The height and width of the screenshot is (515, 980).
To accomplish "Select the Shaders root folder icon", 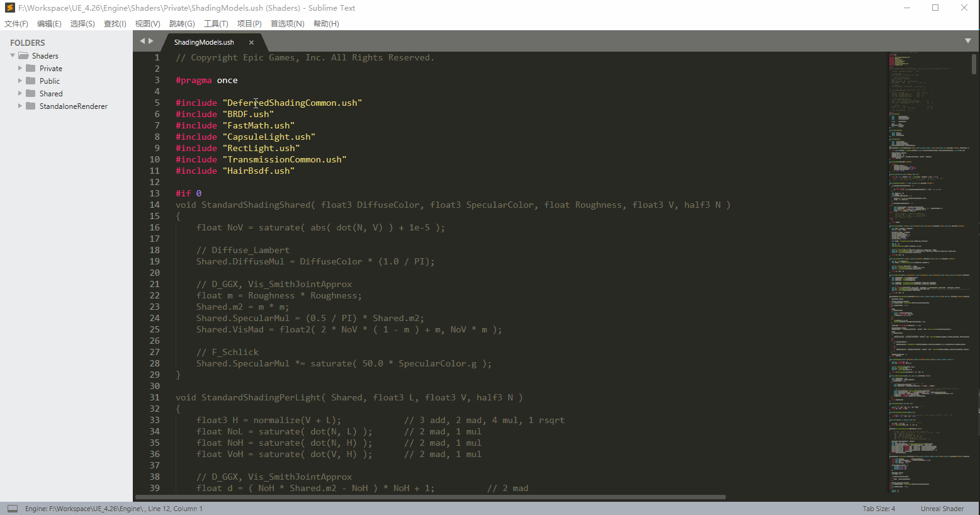I will (23, 55).
